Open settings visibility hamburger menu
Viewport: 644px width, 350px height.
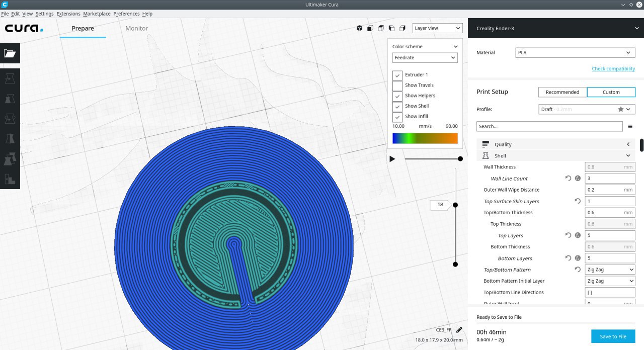tap(630, 126)
